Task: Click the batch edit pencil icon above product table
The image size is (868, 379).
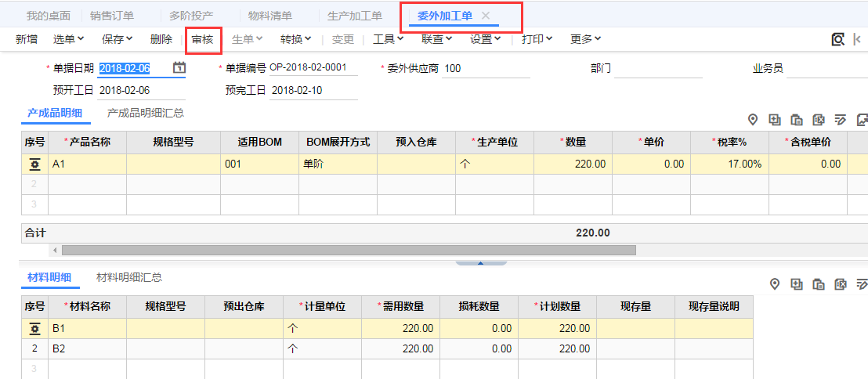Action: [841, 120]
